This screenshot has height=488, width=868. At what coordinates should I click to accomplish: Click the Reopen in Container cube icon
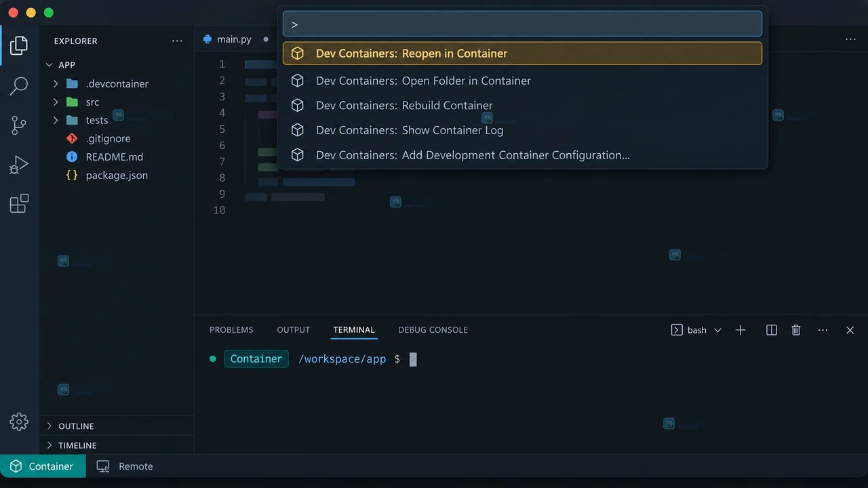pyautogui.click(x=297, y=54)
